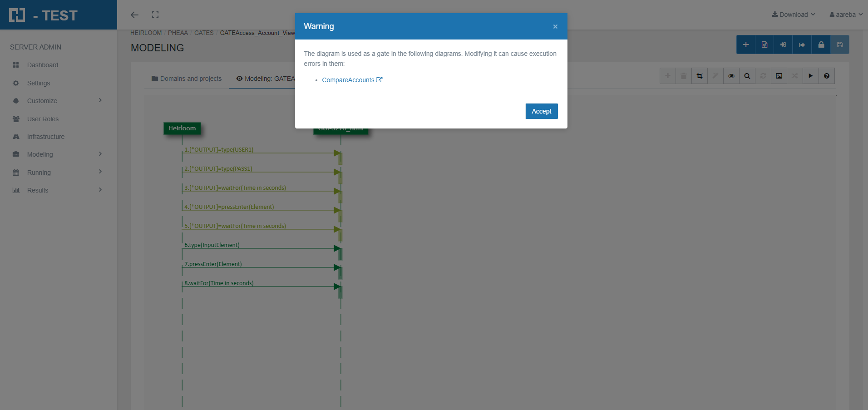Screen dimensions: 868x410
Task: Click the blue plus icon to add new
Action: pos(745,44)
